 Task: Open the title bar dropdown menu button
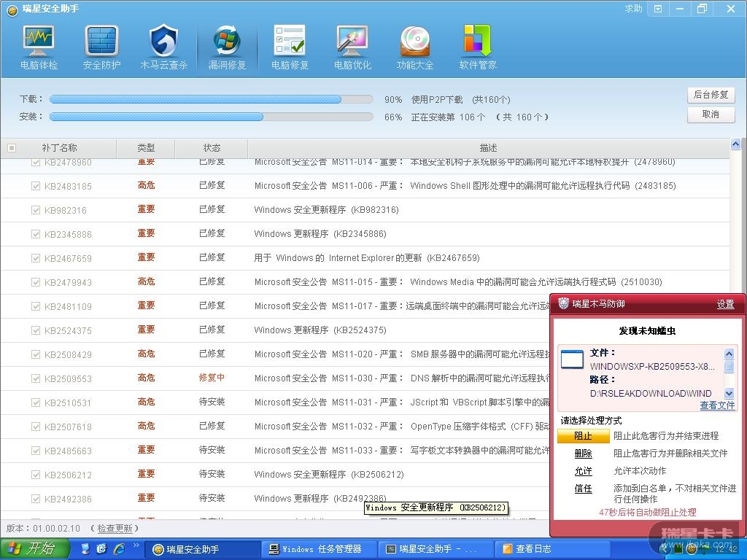(658, 9)
